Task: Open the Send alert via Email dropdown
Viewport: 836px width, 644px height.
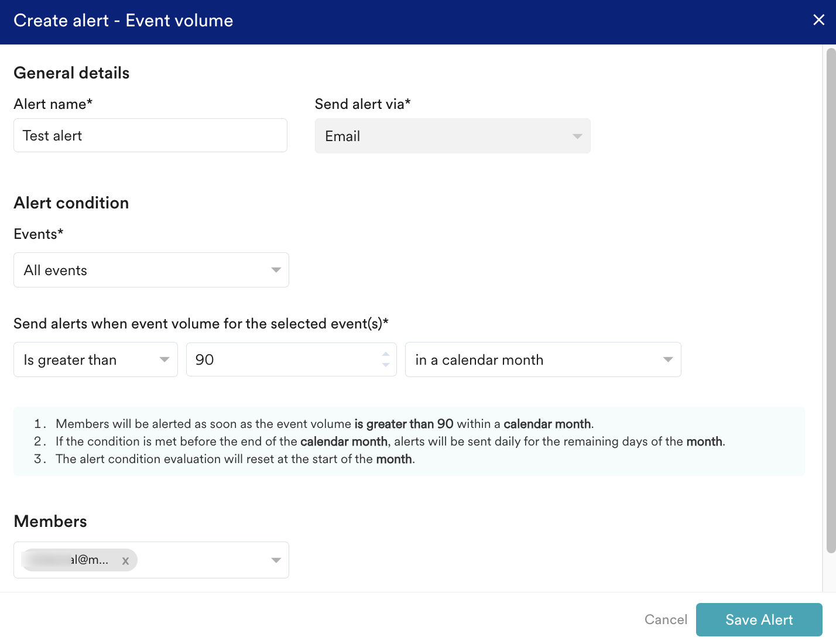Action: coord(445,136)
